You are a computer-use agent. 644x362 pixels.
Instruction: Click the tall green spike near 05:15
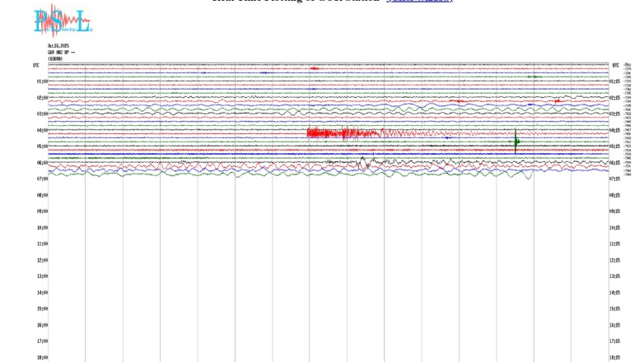[x=516, y=142]
